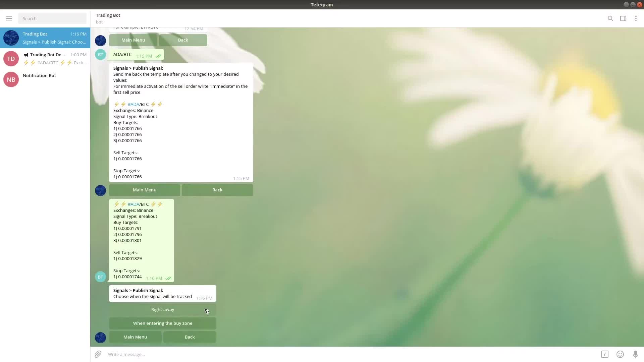Image resolution: width=644 pixels, height=362 pixels.
Task: Click Trading Bot avatar in chat list
Action: coord(11,38)
